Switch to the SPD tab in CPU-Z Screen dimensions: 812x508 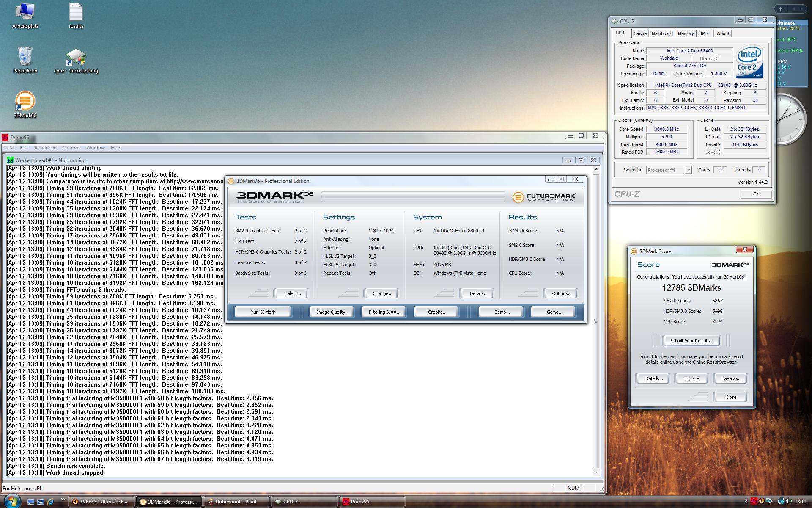[703, 33]
